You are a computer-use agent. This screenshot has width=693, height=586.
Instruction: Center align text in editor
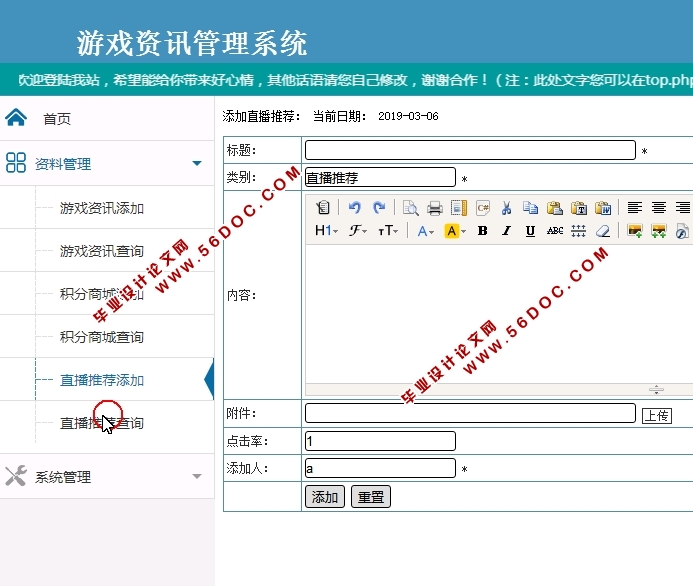[x=659, y=207]
